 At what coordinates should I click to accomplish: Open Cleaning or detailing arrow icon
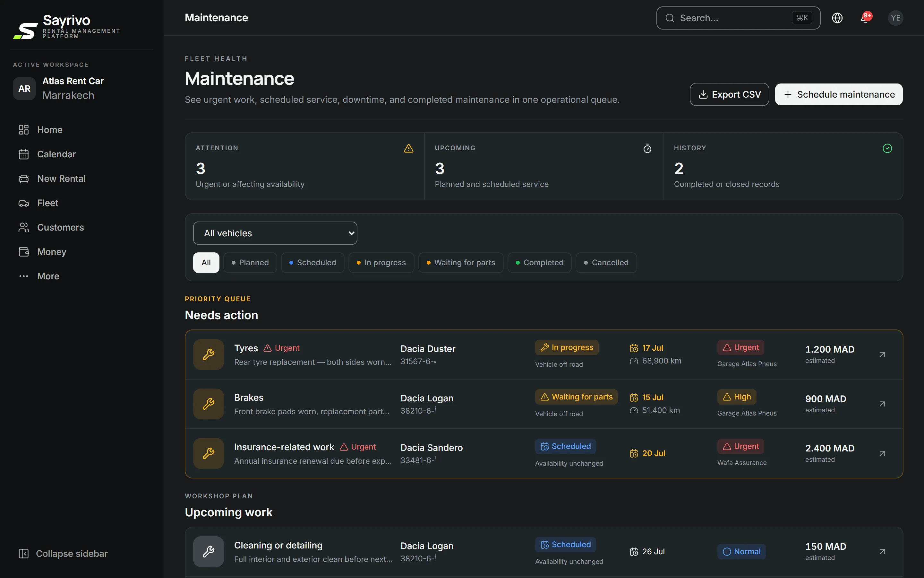coord(882,551)
